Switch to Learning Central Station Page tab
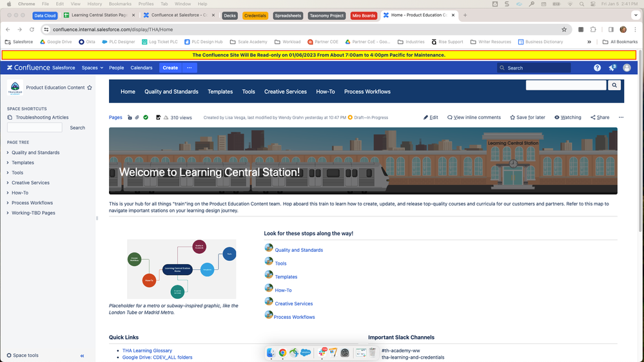 (x=99, y=15)
